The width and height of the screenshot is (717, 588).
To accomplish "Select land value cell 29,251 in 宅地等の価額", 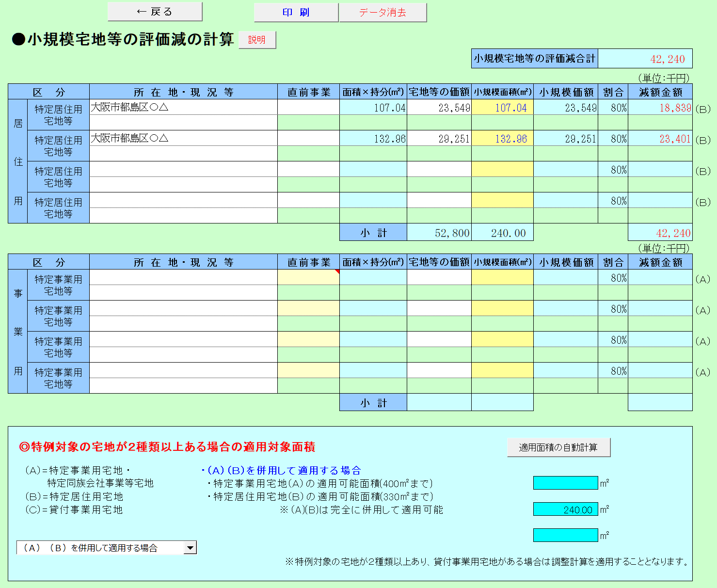I will [439, 138].
